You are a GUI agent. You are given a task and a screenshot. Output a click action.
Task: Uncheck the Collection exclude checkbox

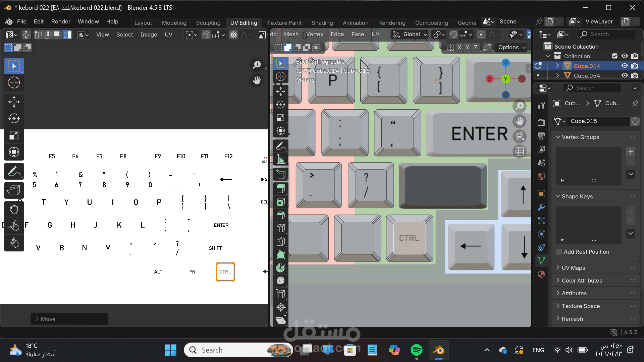click(614, 56)
